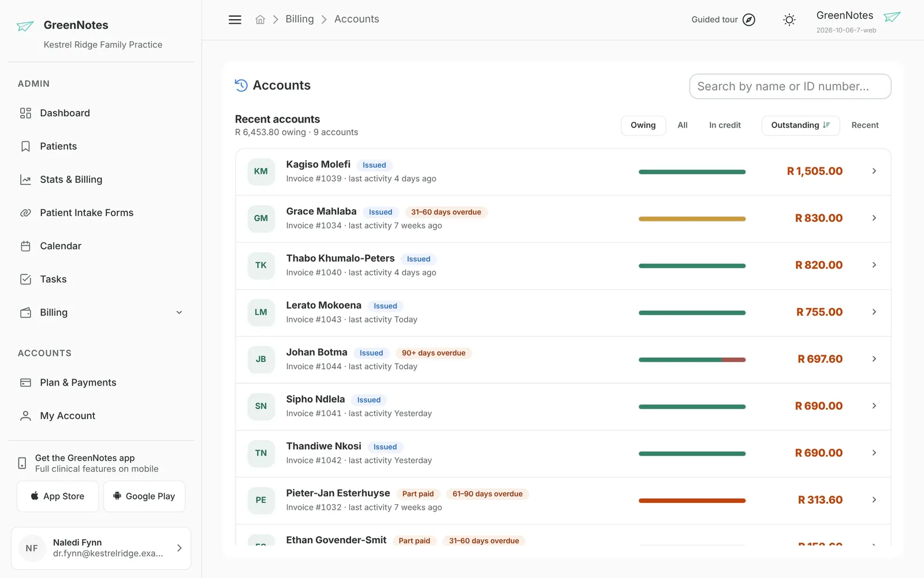Sort by Outstanding amount
This screenshot has height=578, width=924.
(800, 125)
